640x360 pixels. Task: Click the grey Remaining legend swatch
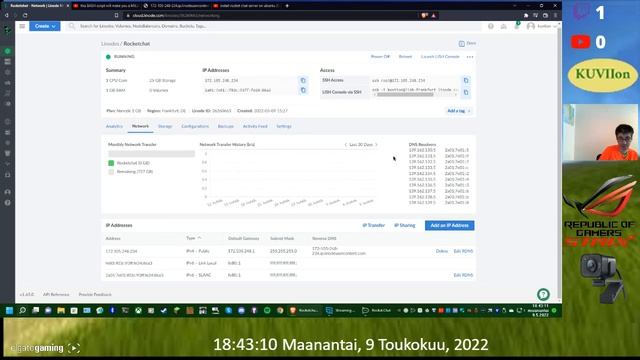111,172
